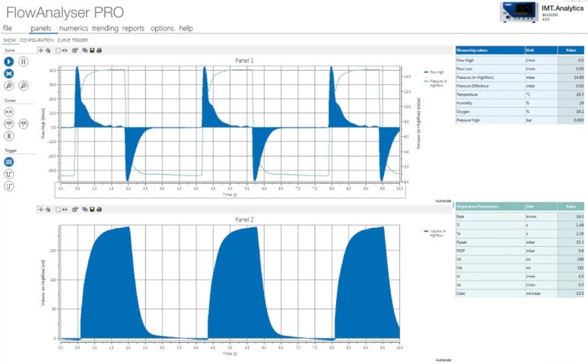Click crosshair tool in Panel 2 toolbar
Screen dimensions: 588x364
click(x=41, y=209)
